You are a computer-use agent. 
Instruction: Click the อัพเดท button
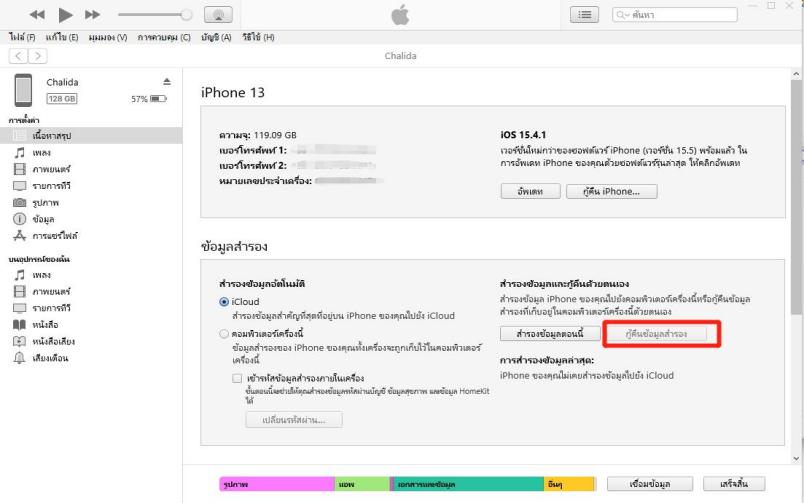(x=529, y=191)
